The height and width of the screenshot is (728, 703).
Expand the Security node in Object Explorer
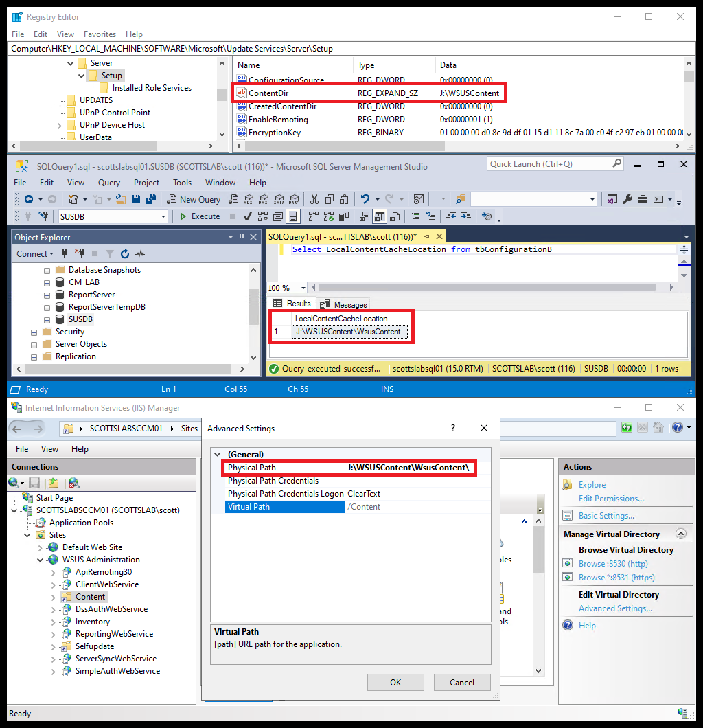(34, 331)
